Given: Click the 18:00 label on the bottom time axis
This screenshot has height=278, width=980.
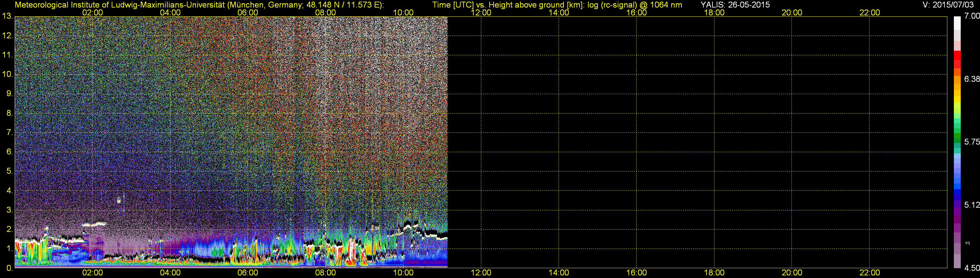Looking at the screenshot, I should pyautogui.click(x=714, y=273).
